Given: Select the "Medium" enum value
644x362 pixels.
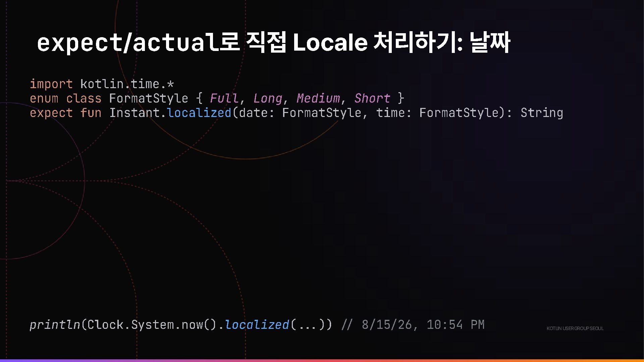Looking at the screenshot, I should click(318, 98).
